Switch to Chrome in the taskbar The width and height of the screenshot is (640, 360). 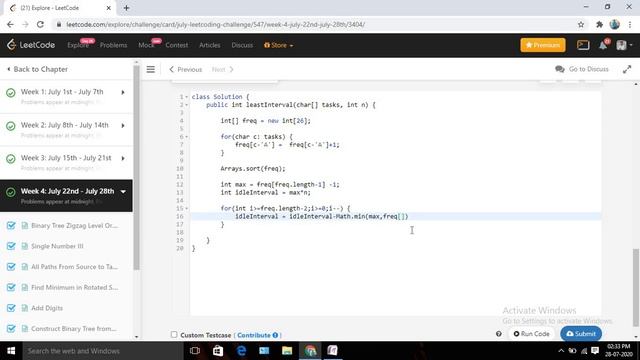[310, 351]
